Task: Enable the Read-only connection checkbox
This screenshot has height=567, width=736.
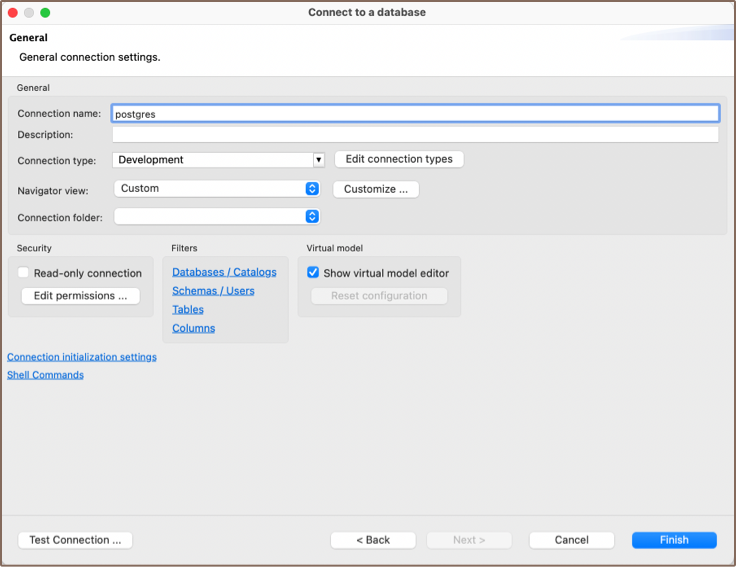Action: 24,273
